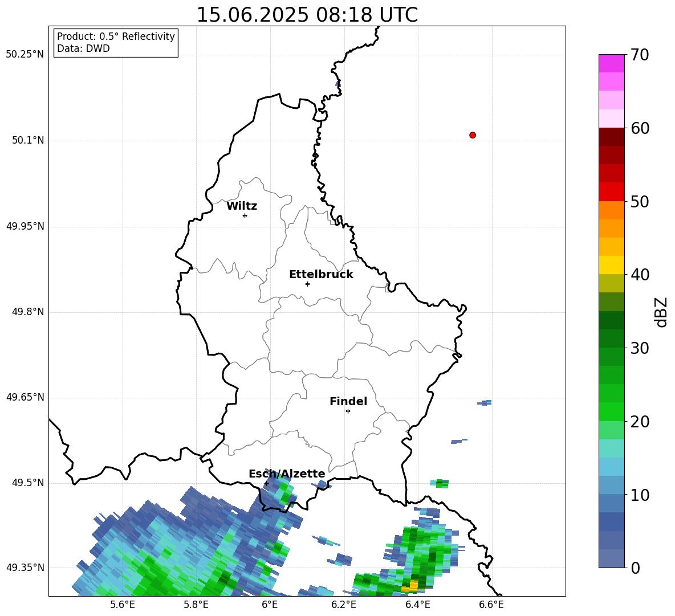Click the yellow-orange radar cell on the map
675x616 pixels.
pos(410,587)
